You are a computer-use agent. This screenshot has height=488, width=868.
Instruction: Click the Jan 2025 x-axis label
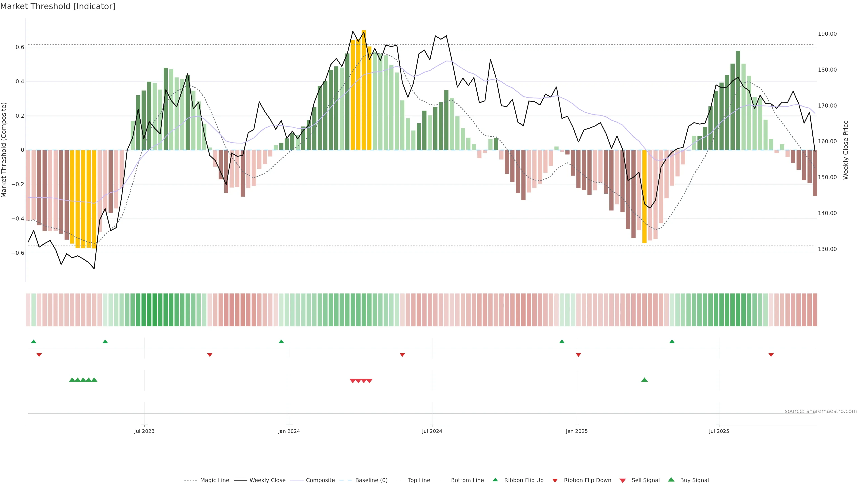pyautogui.click(x=576, y=431)
